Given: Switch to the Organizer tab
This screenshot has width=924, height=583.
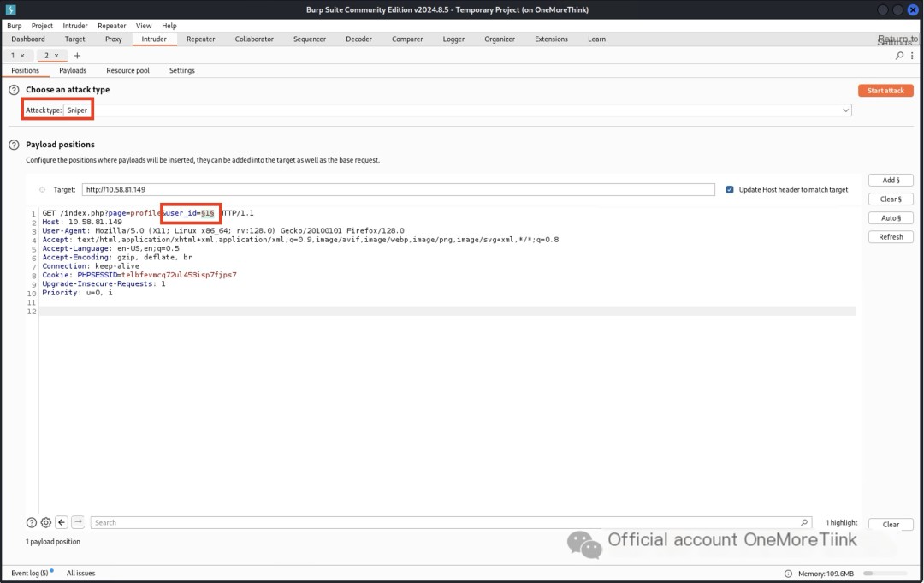Looking at the screenshot, I should pyautogui.click(x=500, y=39).
